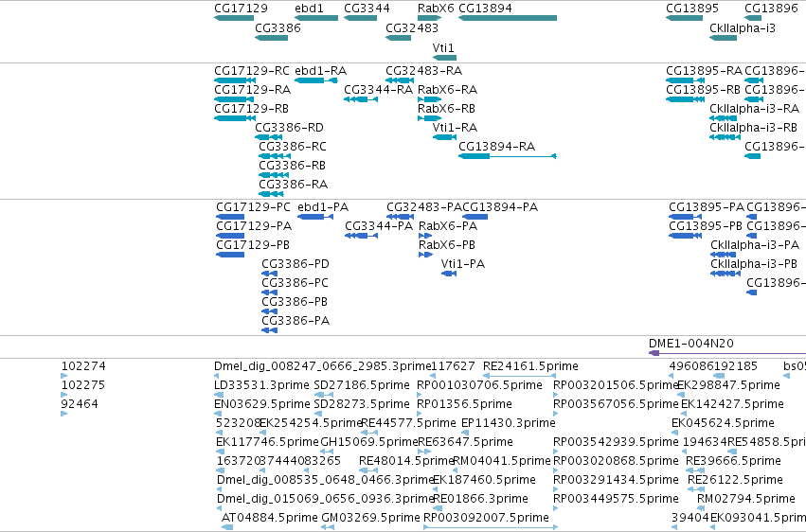Select the CG32483-PA protein label
This screenshot has height=532, width=806.
tap(424, 207)
